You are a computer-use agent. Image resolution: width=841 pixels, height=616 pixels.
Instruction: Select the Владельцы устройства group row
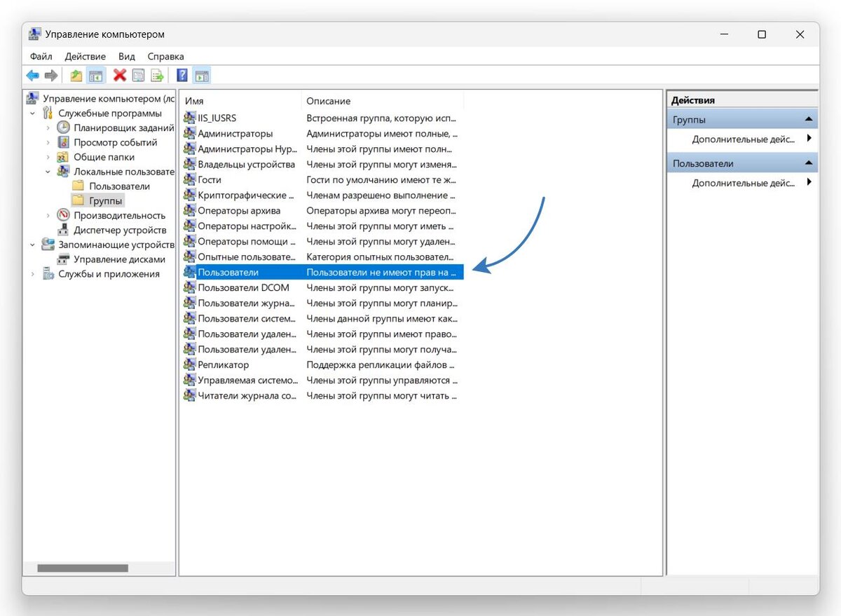click(x=322, y=164)
